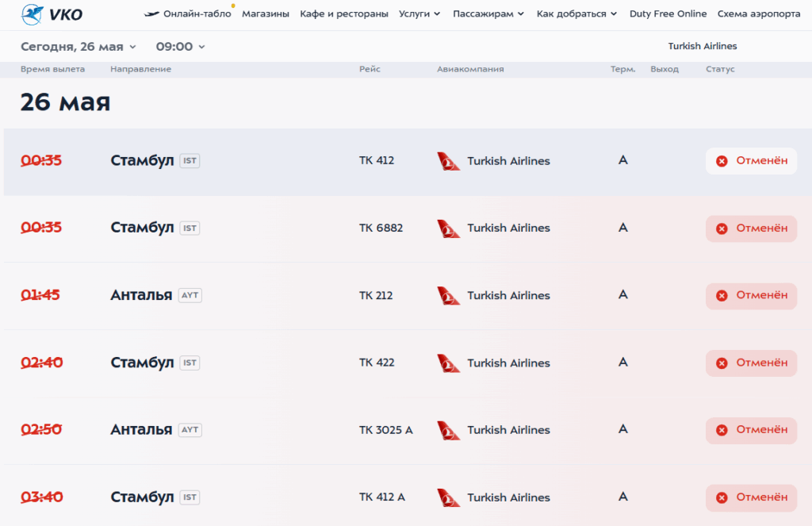Click IST badge in the TK 6882 row
812x526 pixels.
click(190, 228)
